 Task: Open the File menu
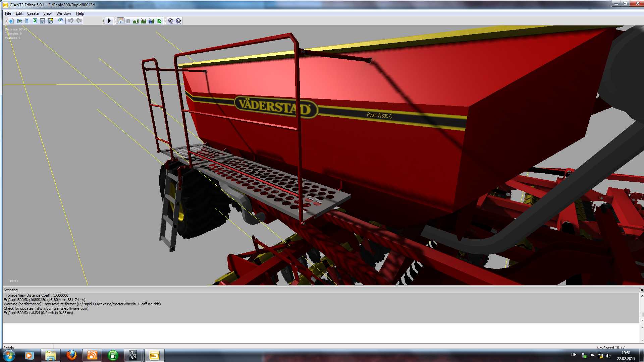[x=8, y=13]
